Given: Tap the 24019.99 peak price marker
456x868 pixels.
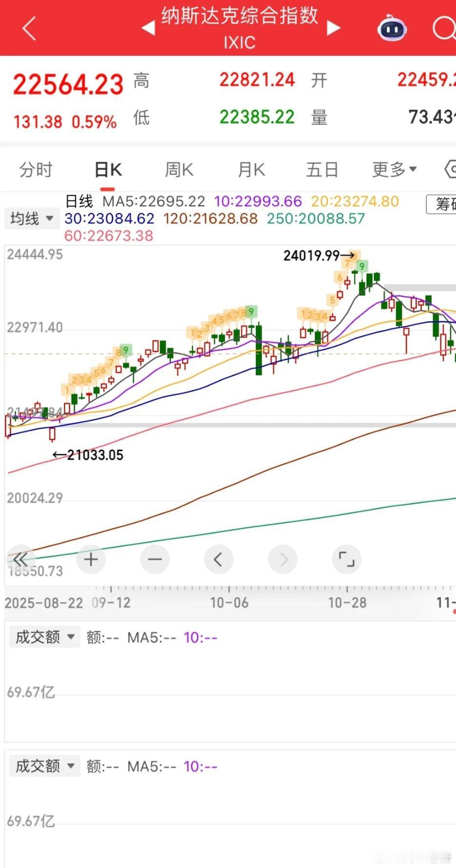Looking at the screenshot, I should point(319,256).
